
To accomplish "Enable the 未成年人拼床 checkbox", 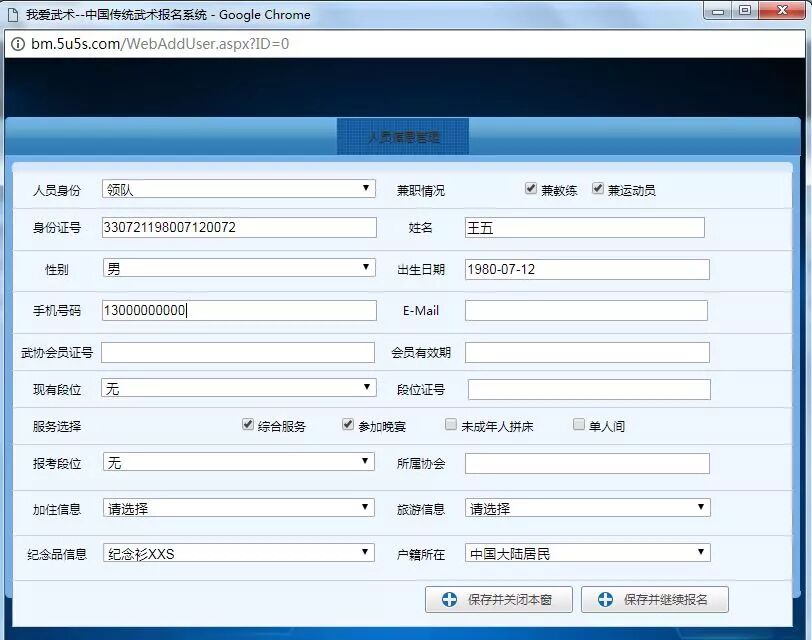I will click(x=451, y=425).
